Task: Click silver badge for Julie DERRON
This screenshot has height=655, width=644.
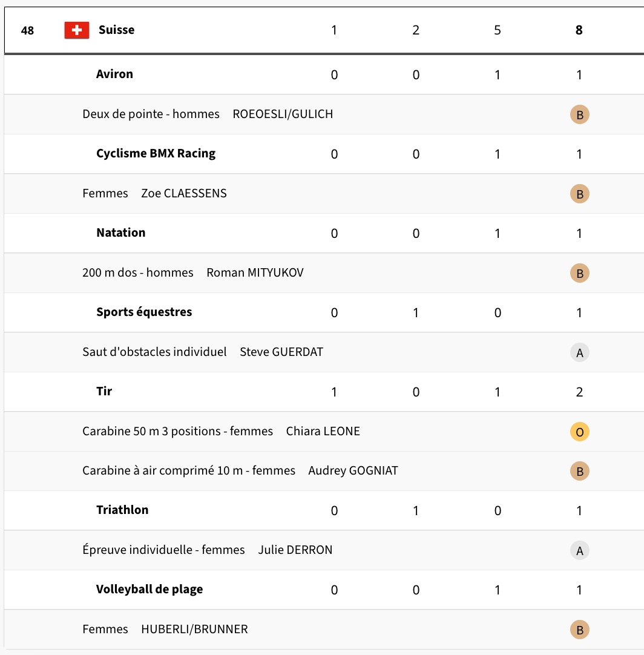Action: point(580,550)
